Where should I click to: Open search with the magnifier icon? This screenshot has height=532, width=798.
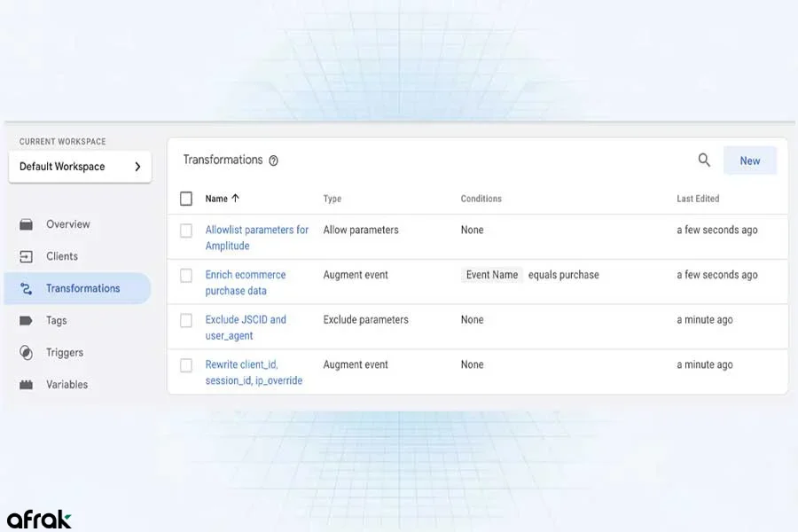click(x=704, y=160)
